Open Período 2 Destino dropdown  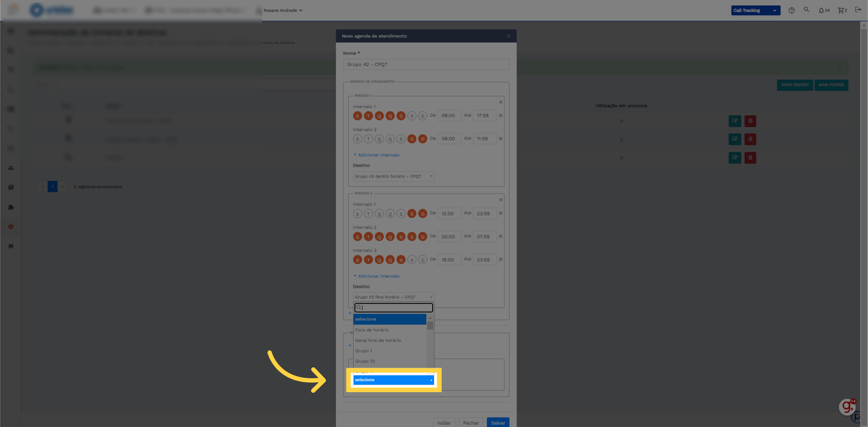coord(393,297)
